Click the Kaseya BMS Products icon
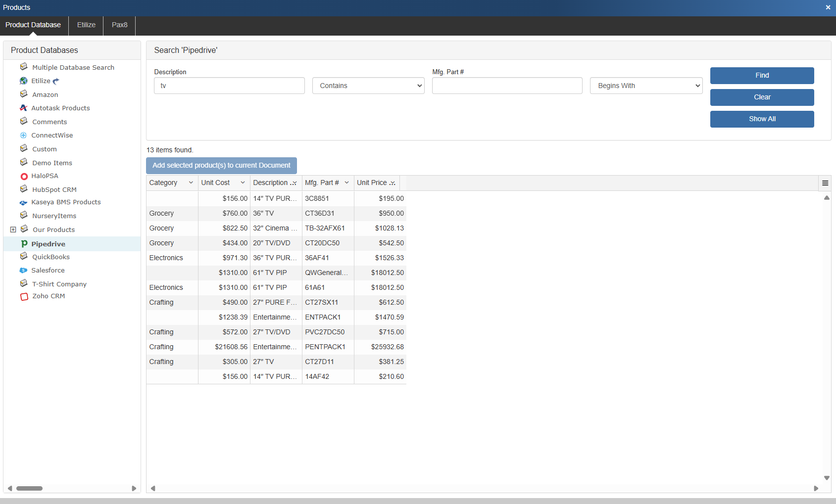Viewport: 836px width, 504px height. pyautogui.click(x=23, y=202)
